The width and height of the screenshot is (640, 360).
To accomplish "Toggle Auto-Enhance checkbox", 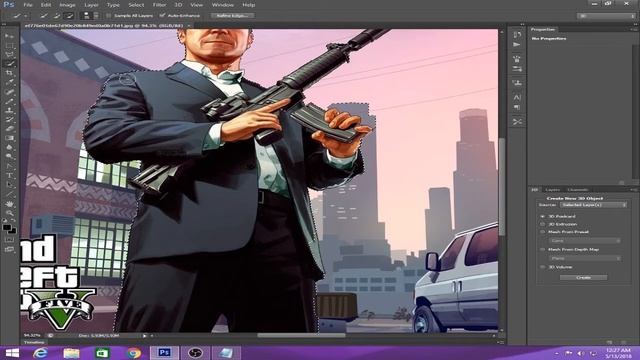I will [162, 16].
